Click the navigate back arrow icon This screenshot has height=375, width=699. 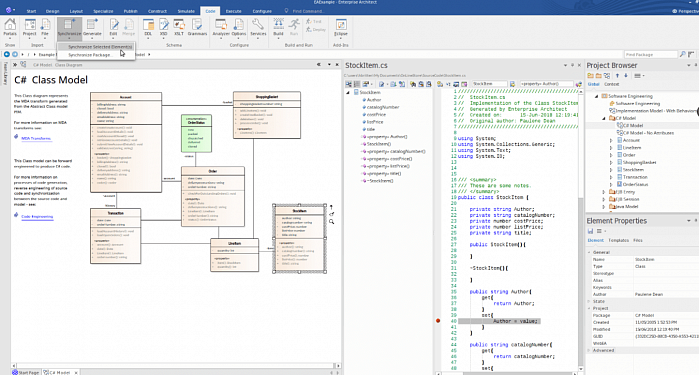7,54
